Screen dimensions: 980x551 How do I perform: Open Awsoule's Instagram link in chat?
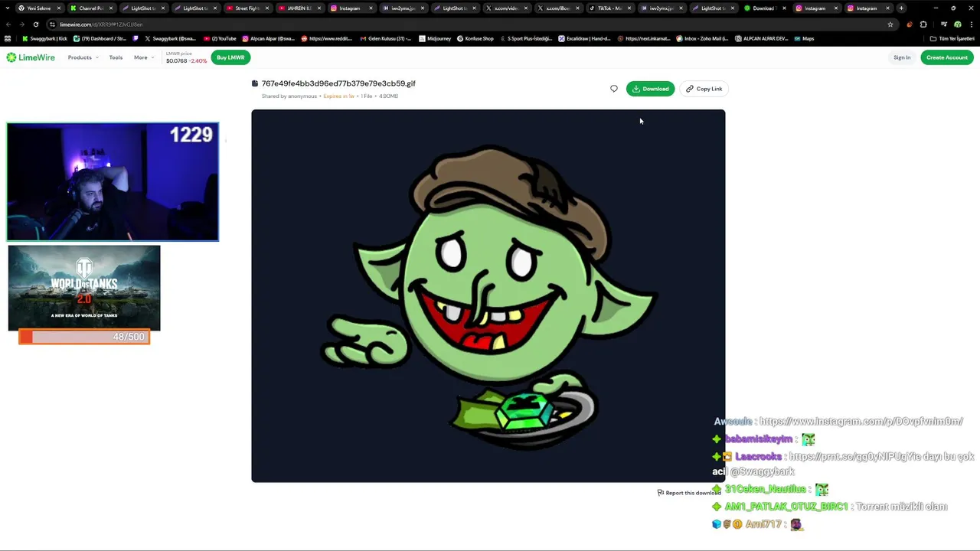(861, 422)
